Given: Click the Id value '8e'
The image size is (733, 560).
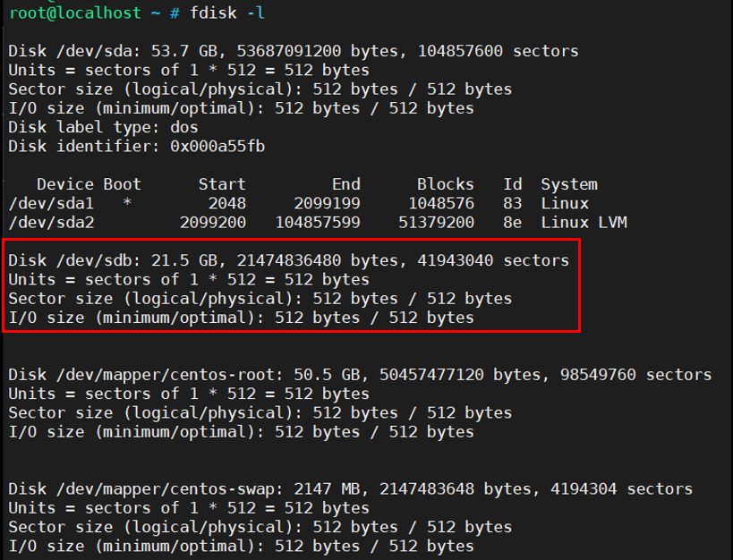Looking at the screenshot, I should (x=512, y=223).
